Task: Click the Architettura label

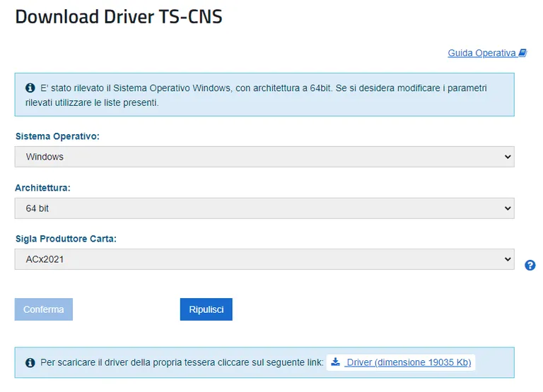Action: [42, 188]
